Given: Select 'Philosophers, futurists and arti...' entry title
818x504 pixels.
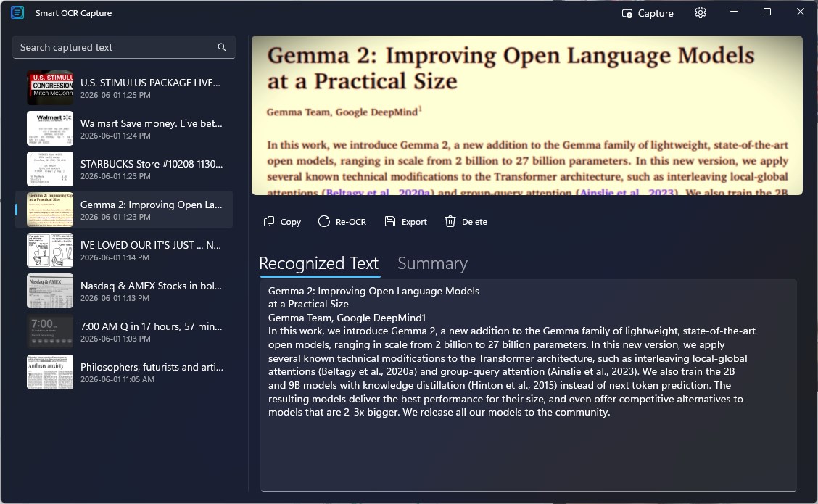Looking at the screenshot, I should [x=152, y=367].
